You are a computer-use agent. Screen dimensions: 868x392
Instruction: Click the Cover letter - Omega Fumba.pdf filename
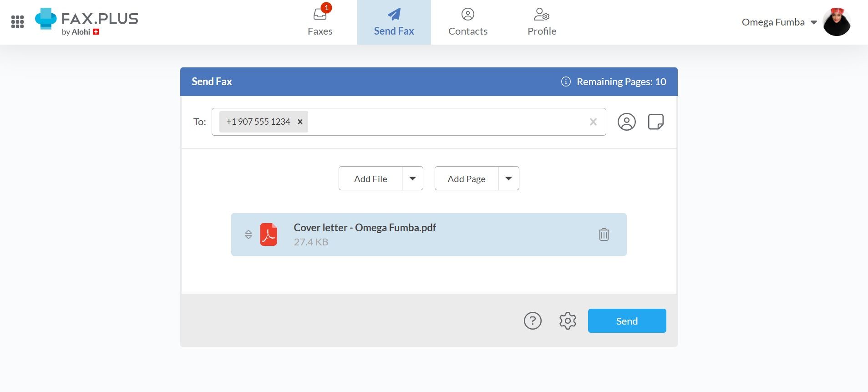click(365, 228)
